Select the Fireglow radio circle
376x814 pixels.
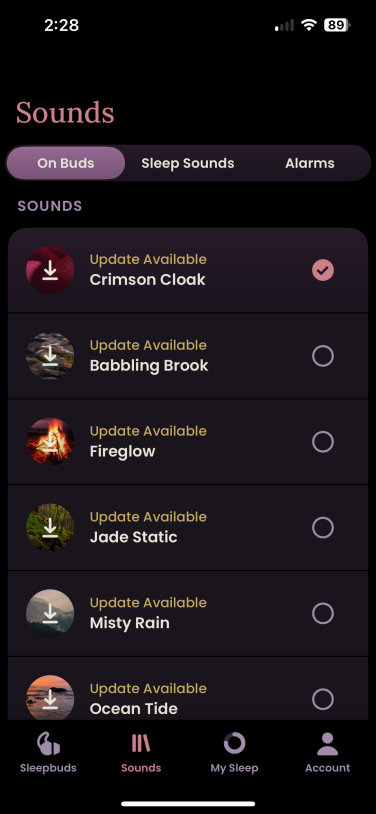point(323,442)
